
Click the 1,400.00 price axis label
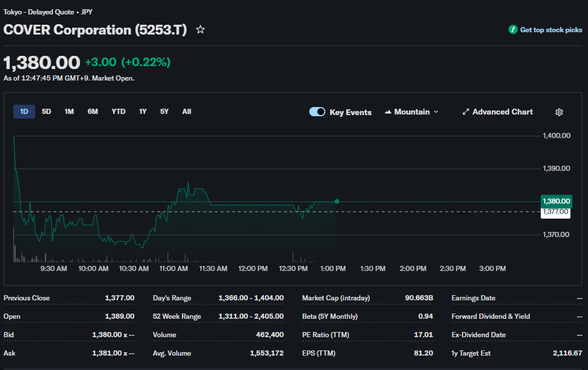[x=556, y=136]
